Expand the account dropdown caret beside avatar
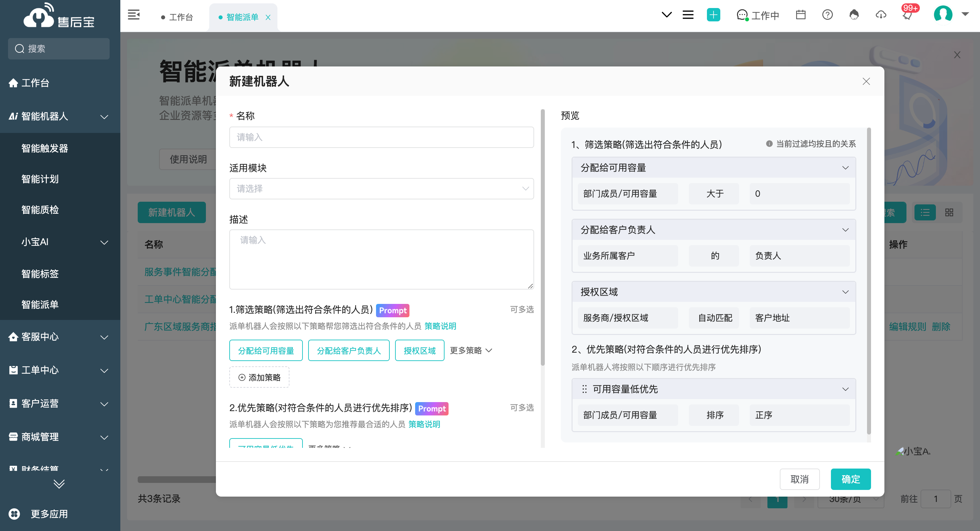Viewport: 980px width, 531px height. click(x=965, y=14)
